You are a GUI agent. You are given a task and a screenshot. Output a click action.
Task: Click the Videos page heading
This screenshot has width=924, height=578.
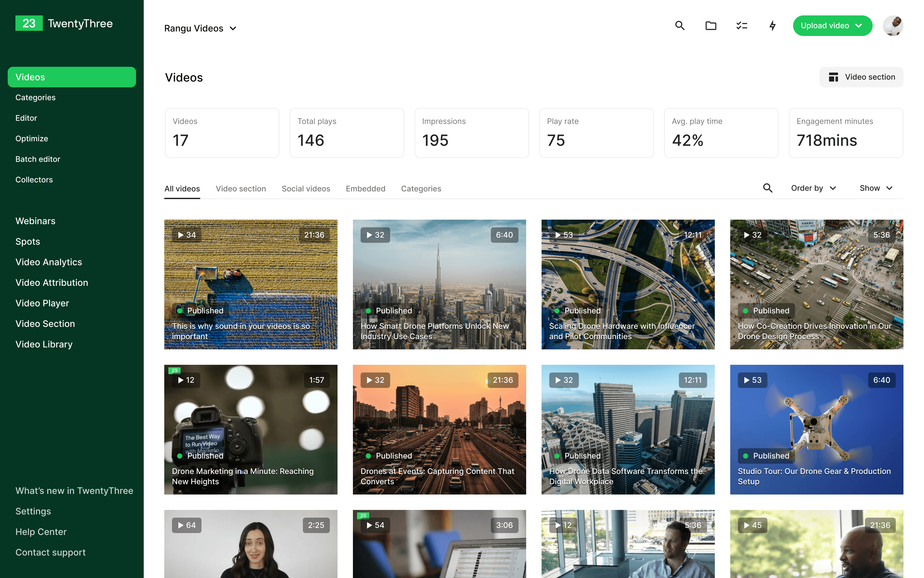(x=184, y=78)
